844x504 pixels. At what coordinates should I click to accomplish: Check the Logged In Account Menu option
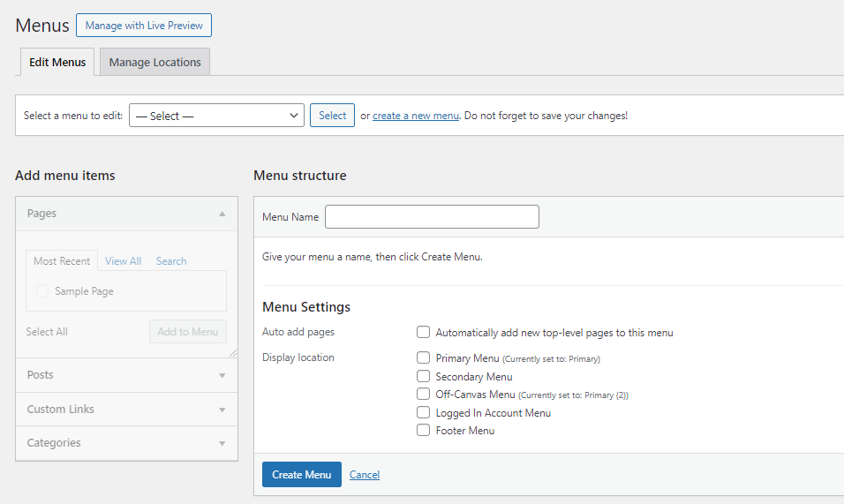[x=423, y=412]
